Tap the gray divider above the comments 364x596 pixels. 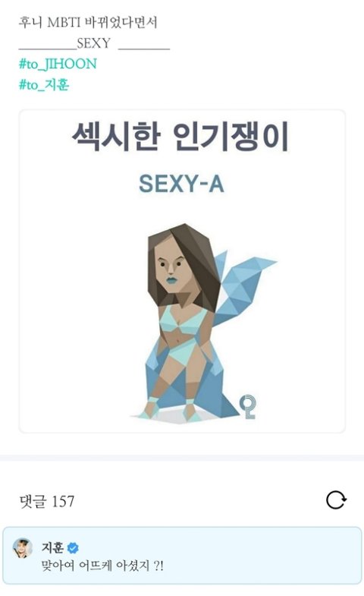click(x=182, y=458)
